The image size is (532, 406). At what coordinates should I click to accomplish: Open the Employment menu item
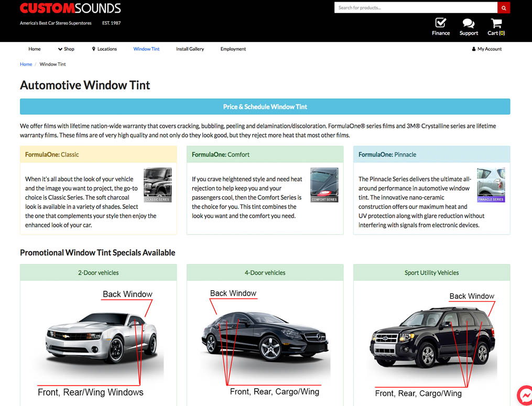pos(233,49)
